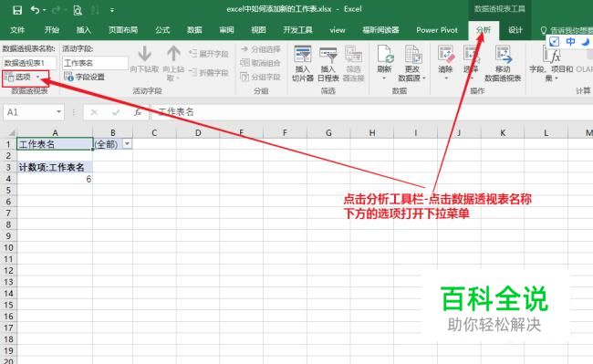Image resolution: width=593 pixels, height=364 pixels.
Task: Open the 页面布局 (Page Layout) tab
Action: point(123,30)
